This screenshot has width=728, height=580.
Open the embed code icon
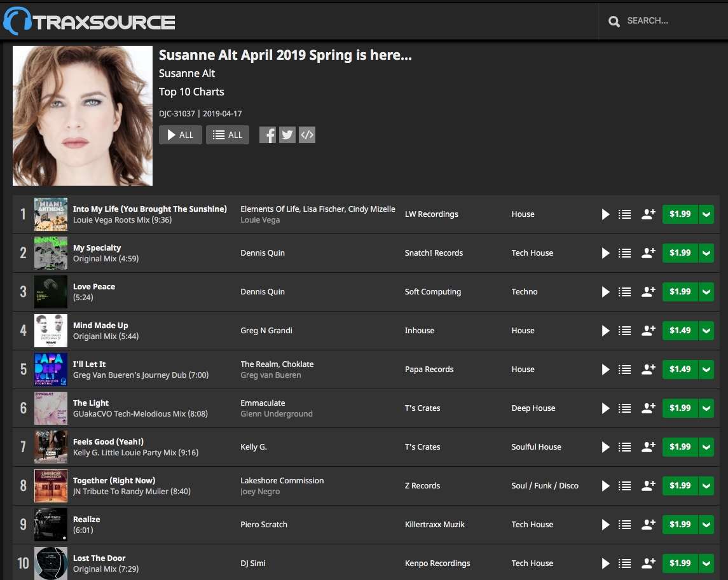307,135
